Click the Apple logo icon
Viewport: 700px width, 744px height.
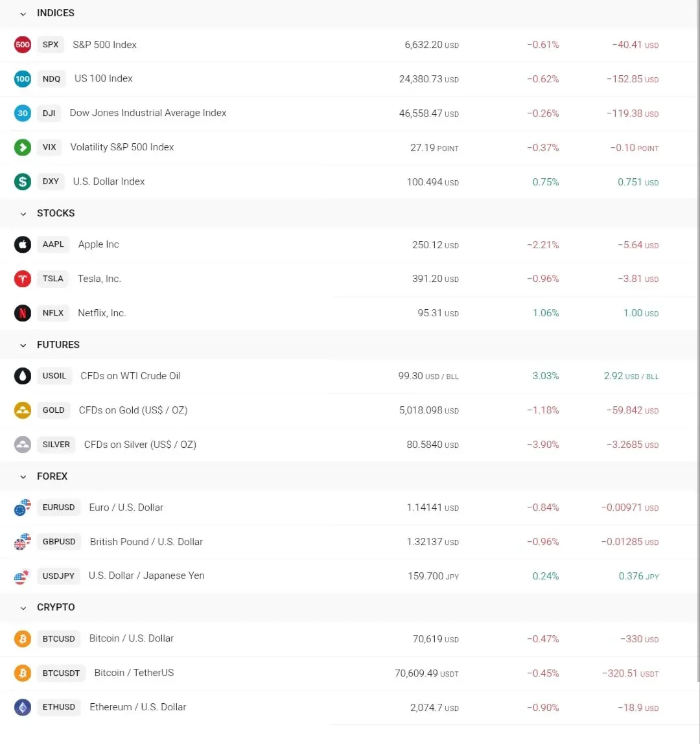(x=23, y=244)
